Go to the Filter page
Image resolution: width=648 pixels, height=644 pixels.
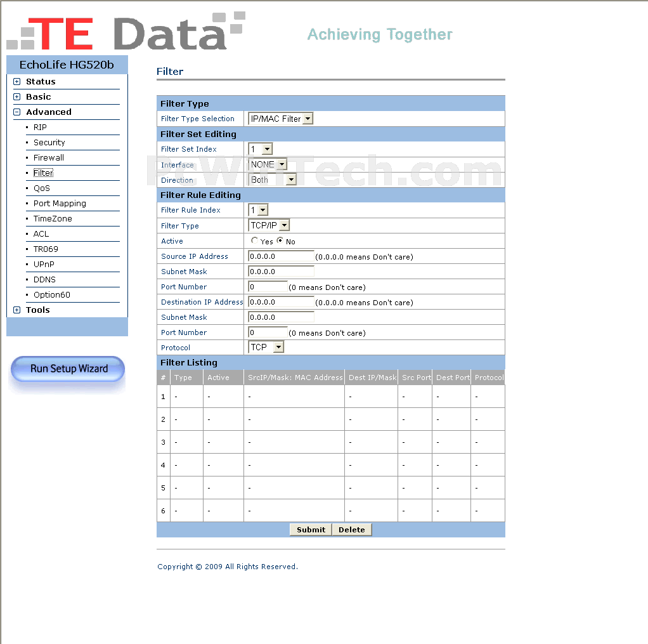[x=43, y=173]
